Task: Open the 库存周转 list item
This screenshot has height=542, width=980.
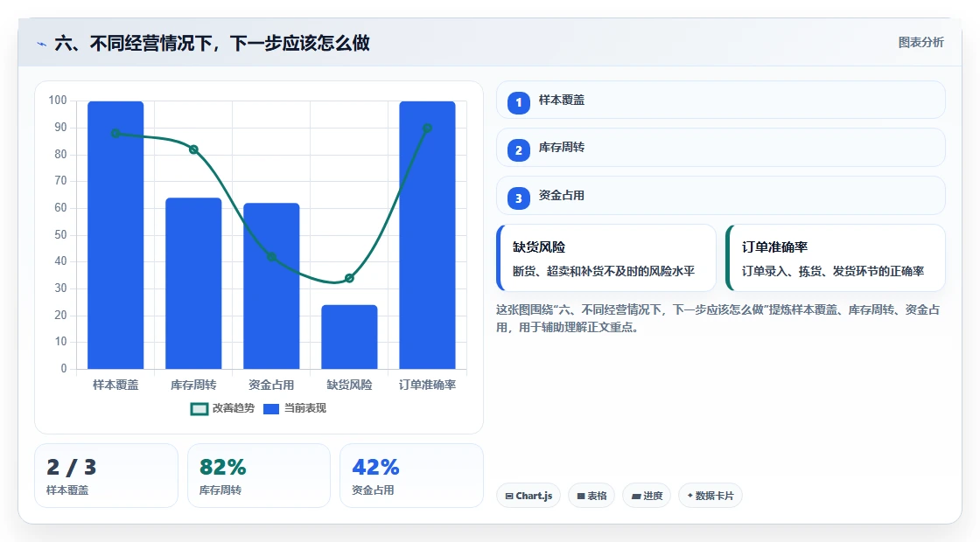Action: click(x=721, y=148)
